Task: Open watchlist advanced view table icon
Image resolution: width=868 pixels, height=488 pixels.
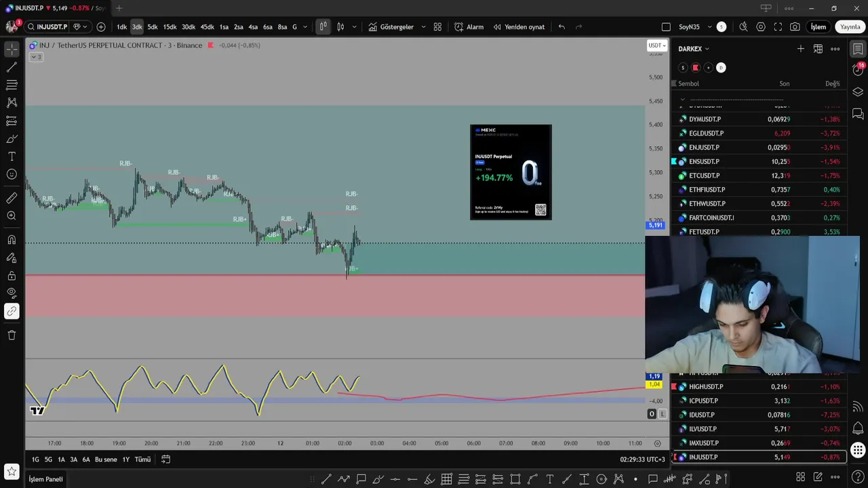Action: coord(818,49)
